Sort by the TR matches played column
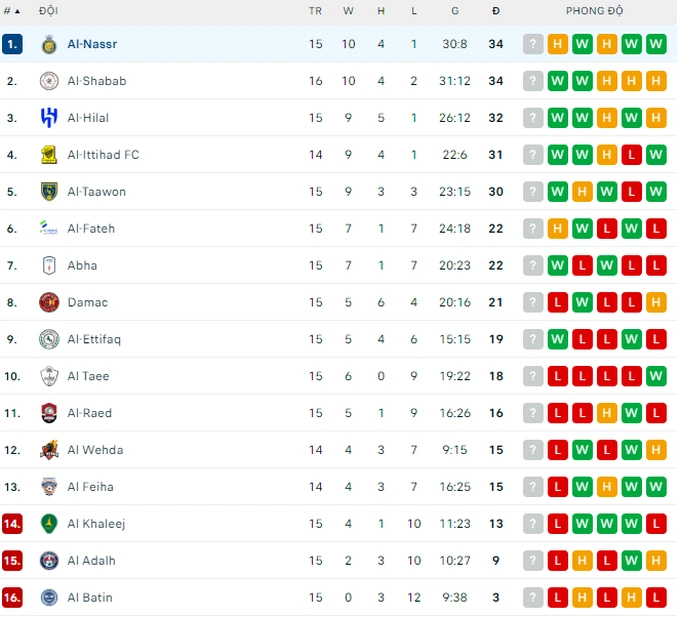Image resolution: width=680 pixels, height=617 pixels. pyautogui.click(x=315, y=11)
